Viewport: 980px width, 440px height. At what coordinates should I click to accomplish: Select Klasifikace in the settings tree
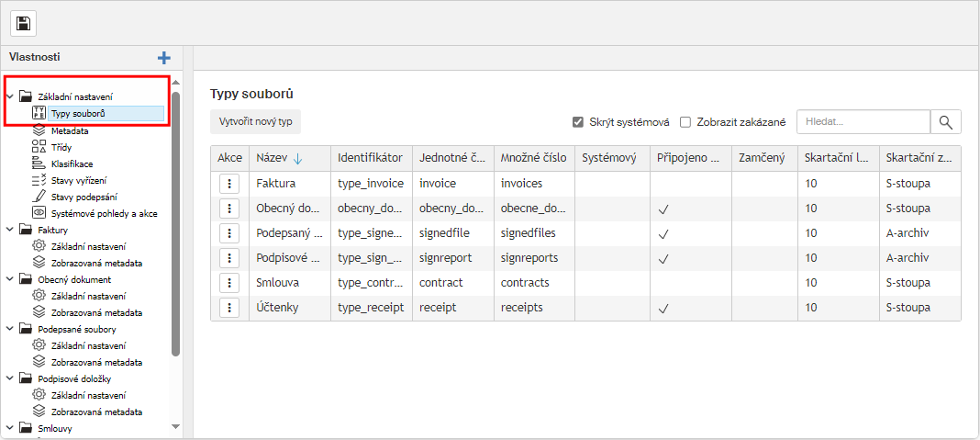coord(72,164)
